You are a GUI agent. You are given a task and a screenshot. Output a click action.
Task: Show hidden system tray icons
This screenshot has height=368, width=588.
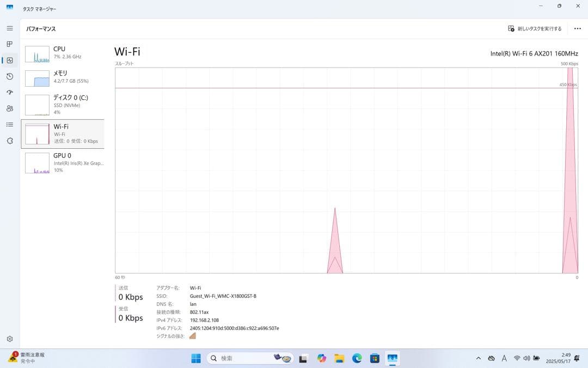coord(479,358)
